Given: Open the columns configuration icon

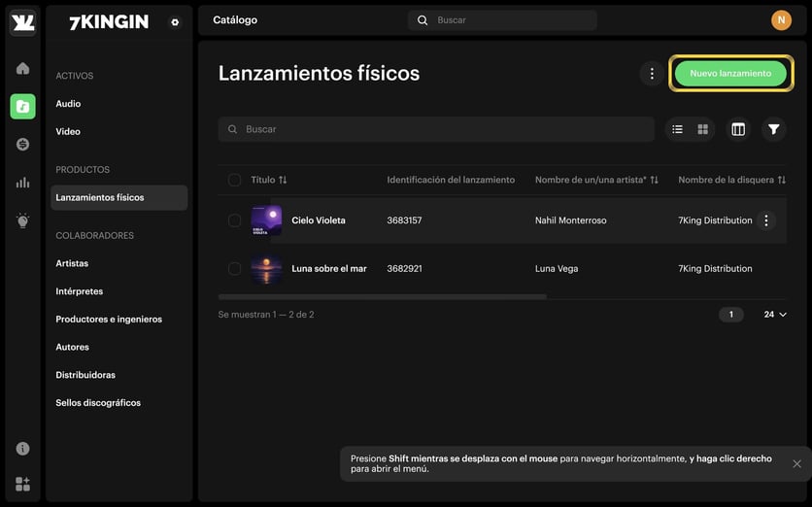Looking at the screenshot, I should 738,129.
